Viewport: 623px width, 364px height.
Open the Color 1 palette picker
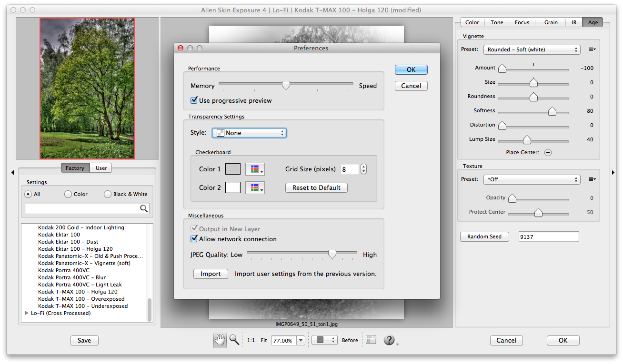(x=255, y=169)
